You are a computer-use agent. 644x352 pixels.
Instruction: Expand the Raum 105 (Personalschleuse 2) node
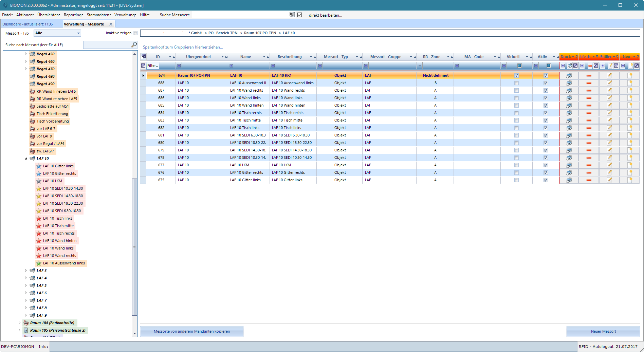coord(19,330)
